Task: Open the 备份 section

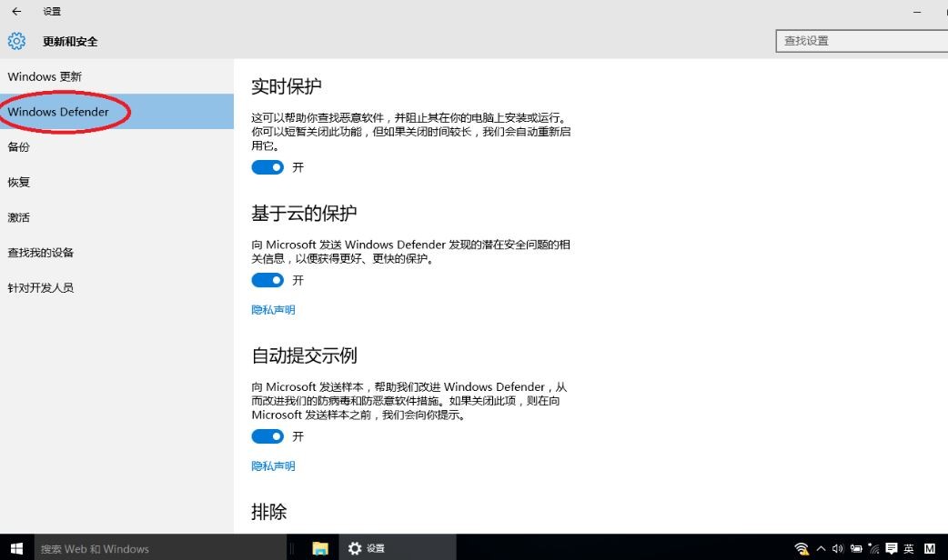Action: point(116,146)
